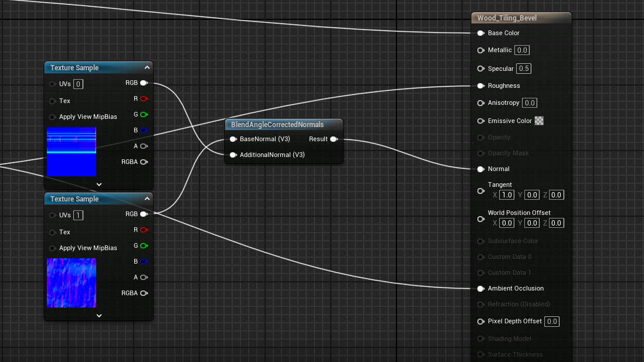The image size is (644, 362).
Task: Click the Normal input pin on Wood_Tiling_Bevel
Action: (x=481, y=169)
